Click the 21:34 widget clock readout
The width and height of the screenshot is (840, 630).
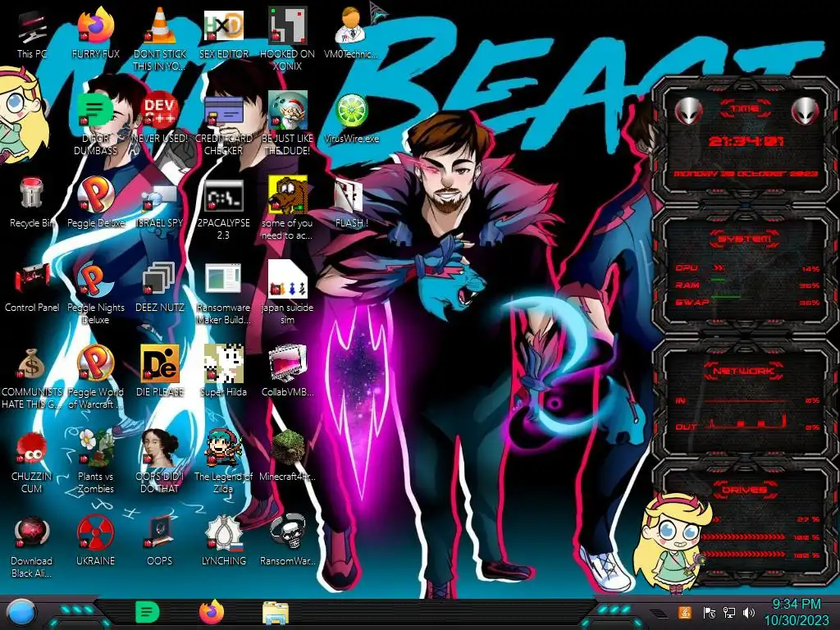746,141
